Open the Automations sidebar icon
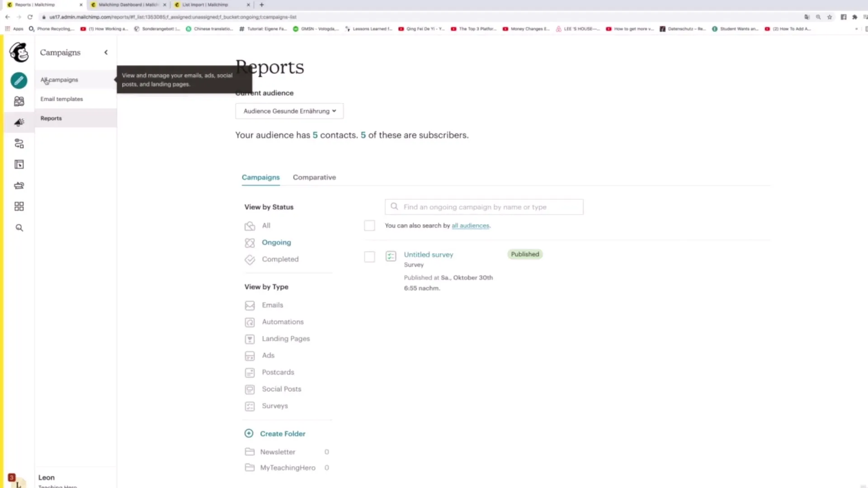Screen dimensions: 868x488 (x=19, y=144)
